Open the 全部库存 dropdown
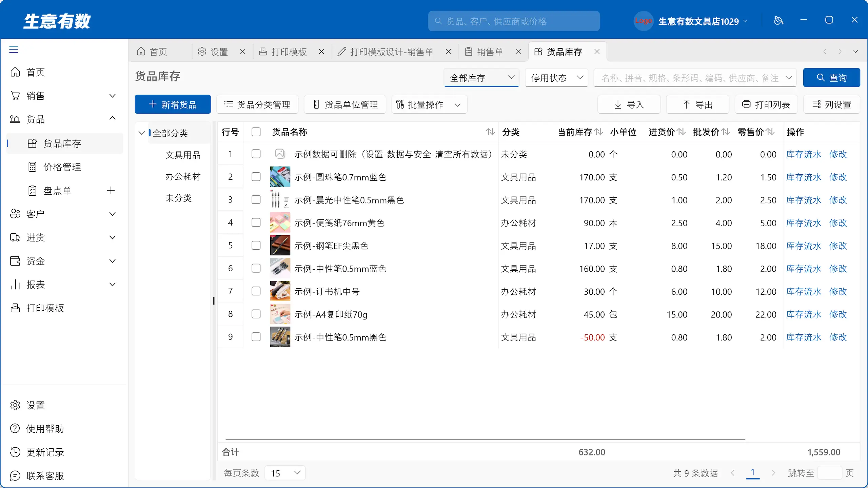This screenshot has height=488, width=868. click(x=481, y=78)
